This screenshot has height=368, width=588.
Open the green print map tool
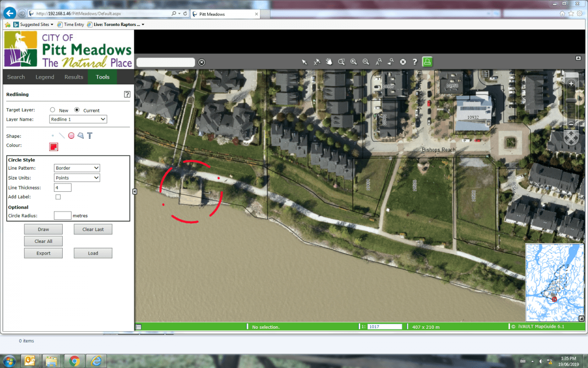pos(427,62)
